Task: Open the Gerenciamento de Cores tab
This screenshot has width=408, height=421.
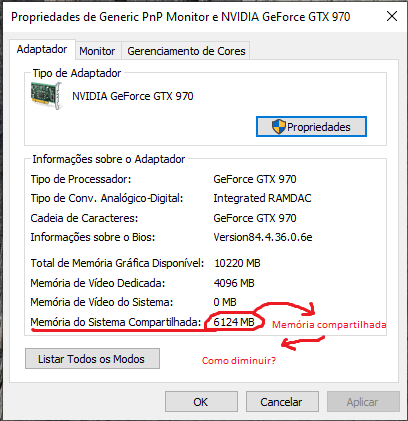Action: pyautogui.click(x=186, y=51)
